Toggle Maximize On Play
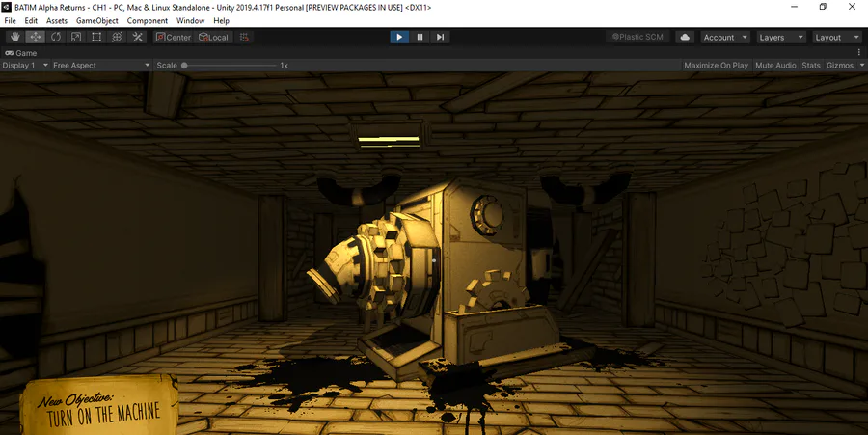This screenshot has height=435, width=868. point(716,66)
